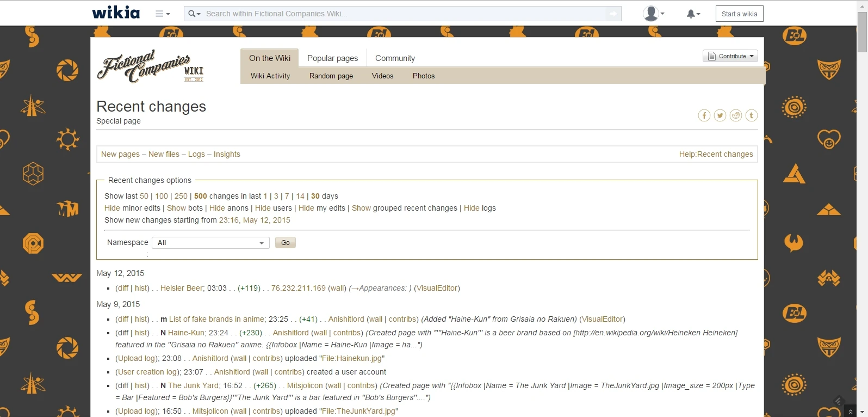Open List of fake brands in anime

coord(218,319)
